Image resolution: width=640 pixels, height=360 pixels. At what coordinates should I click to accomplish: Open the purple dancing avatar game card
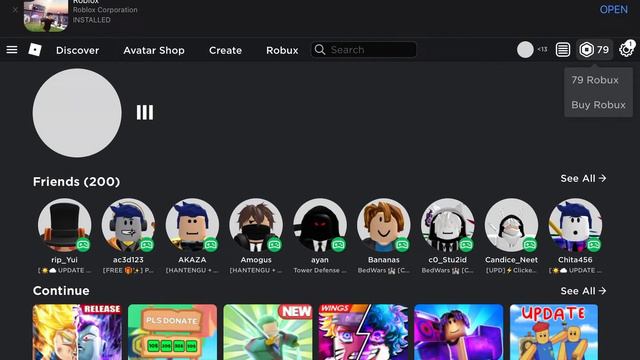click(x=458, y=332)
